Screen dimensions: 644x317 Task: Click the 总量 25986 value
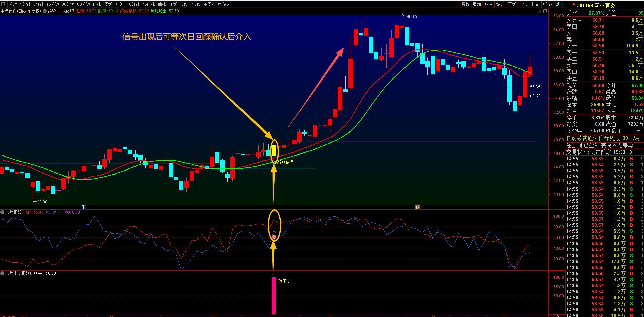pos(598,105)
